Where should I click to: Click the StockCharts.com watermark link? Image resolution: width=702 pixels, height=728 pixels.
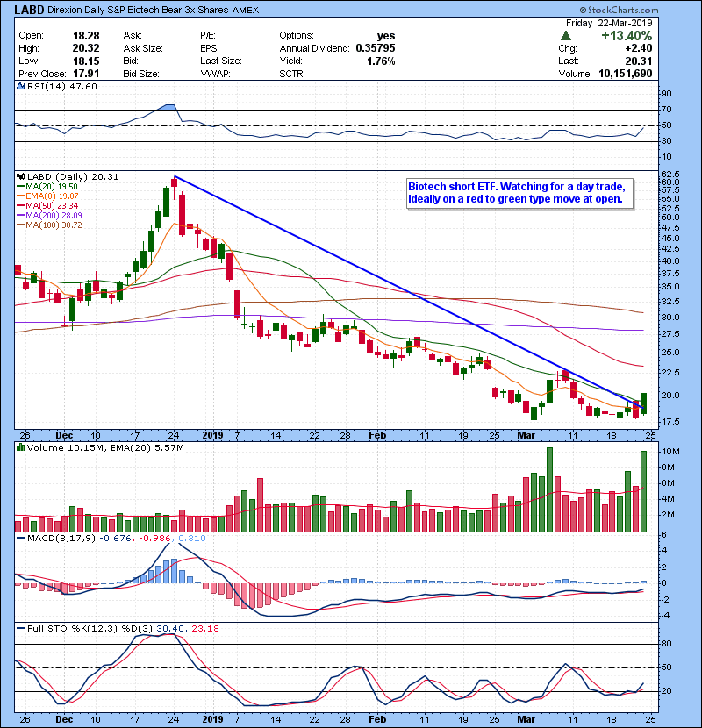click(619, 10)
